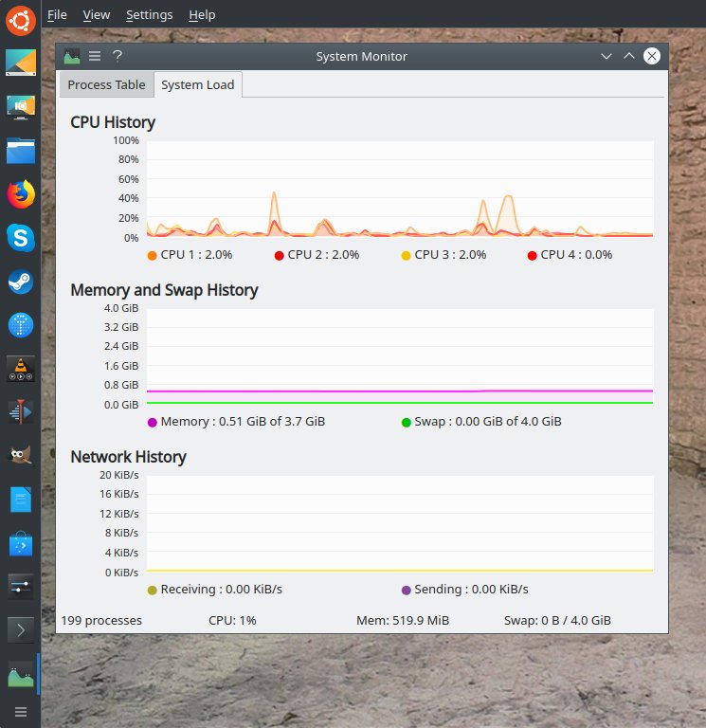Screen dimensions: 706x728
Task: Open the blue dotted T app icon
Action: click(x=21, y=324)
